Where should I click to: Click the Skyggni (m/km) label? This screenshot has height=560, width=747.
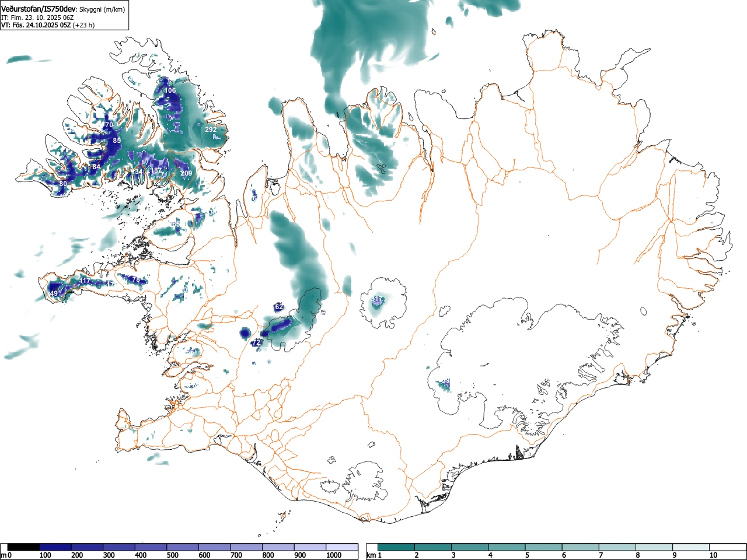[x=102, y=9]
